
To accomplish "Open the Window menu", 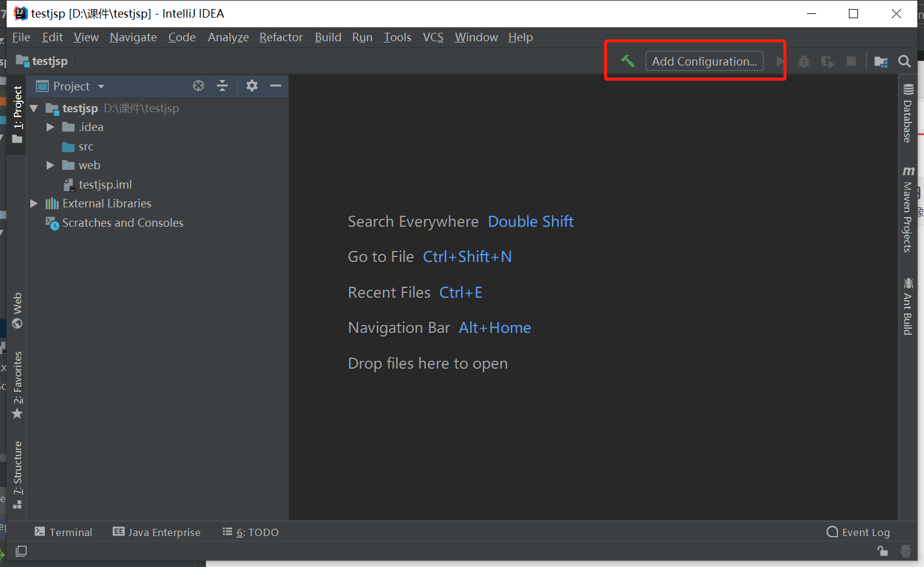I will click(x=476, y=38).
